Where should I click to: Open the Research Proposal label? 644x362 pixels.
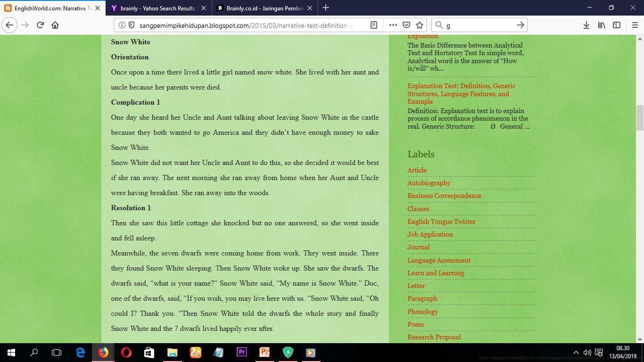point(434,337)
